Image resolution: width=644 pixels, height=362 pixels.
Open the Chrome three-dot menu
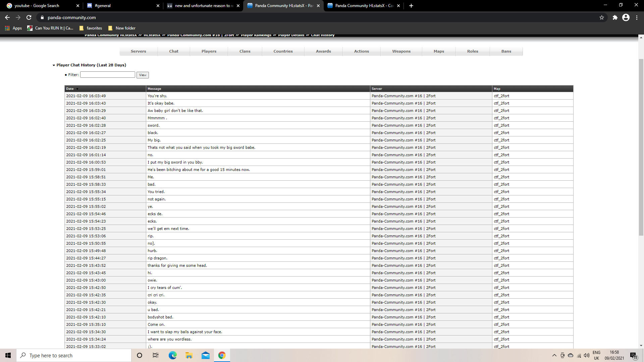(637, 17)
